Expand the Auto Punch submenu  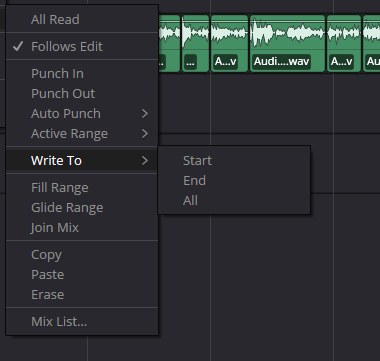82,114
